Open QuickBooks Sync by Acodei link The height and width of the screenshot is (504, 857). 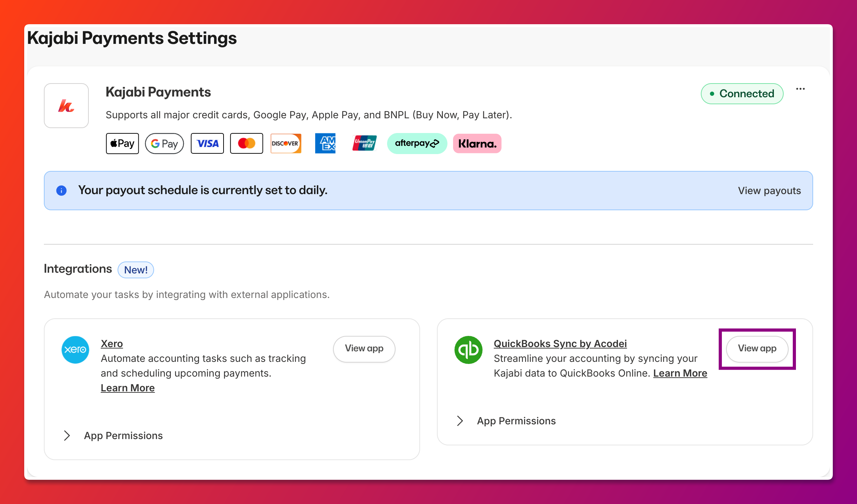[x=560, y=344]
